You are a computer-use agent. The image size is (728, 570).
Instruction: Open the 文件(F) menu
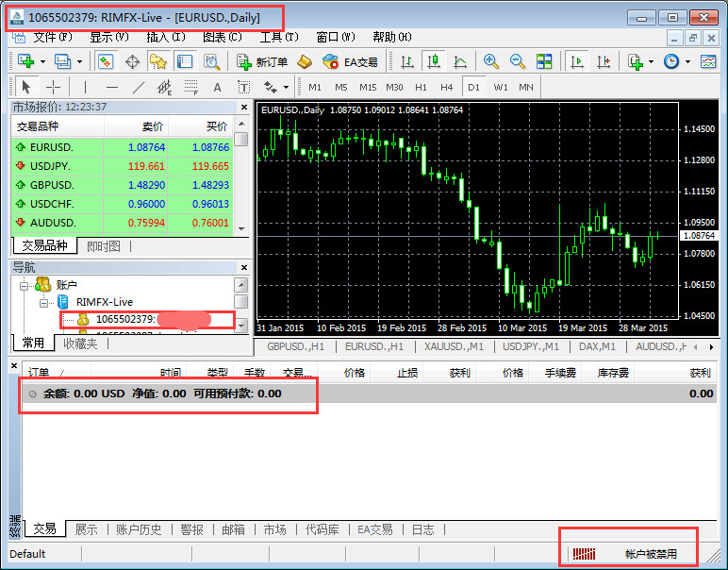click(53, 37)
